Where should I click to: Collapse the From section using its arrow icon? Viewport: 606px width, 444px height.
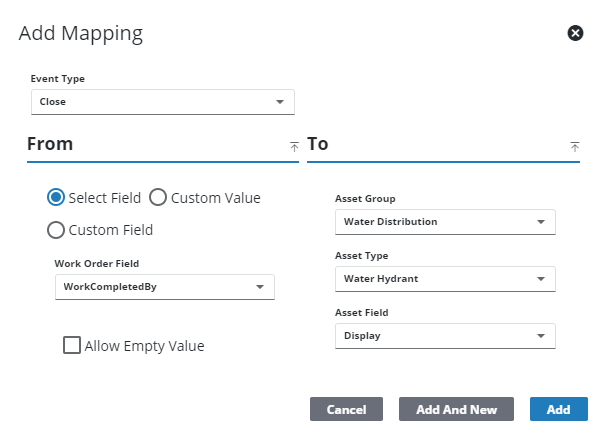(294, 146)
